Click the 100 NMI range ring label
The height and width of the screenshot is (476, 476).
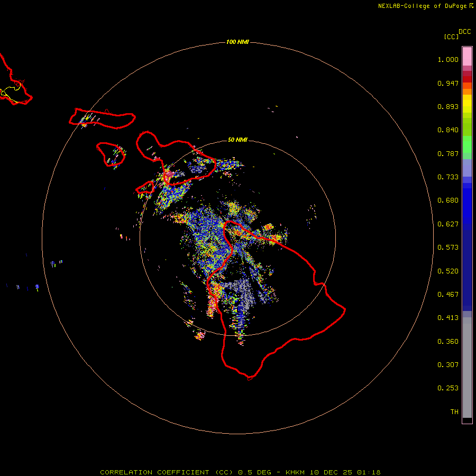point(237,42)
